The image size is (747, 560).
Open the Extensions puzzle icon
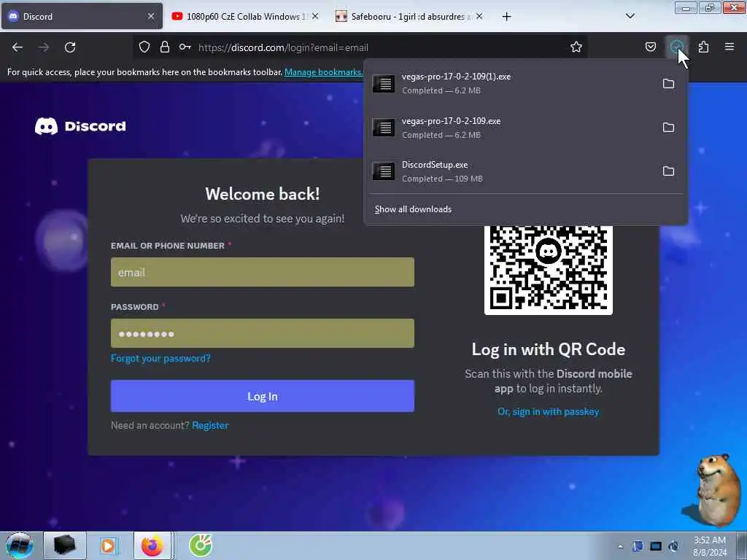[703, 47]
